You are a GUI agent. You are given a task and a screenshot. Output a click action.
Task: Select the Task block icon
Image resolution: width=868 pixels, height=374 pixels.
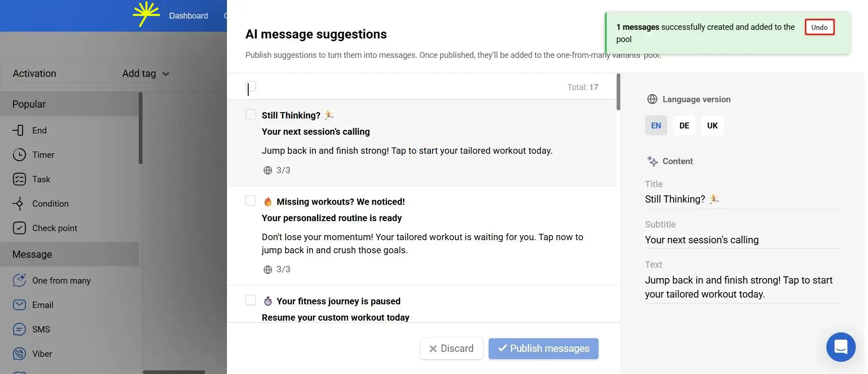(x=19, y=179)
